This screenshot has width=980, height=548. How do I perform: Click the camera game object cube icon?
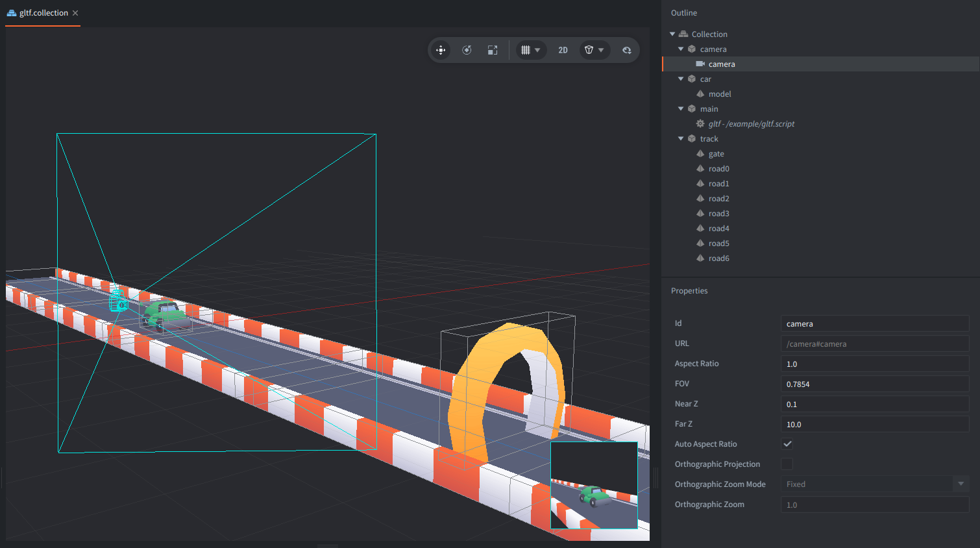[x=692, y=49]
